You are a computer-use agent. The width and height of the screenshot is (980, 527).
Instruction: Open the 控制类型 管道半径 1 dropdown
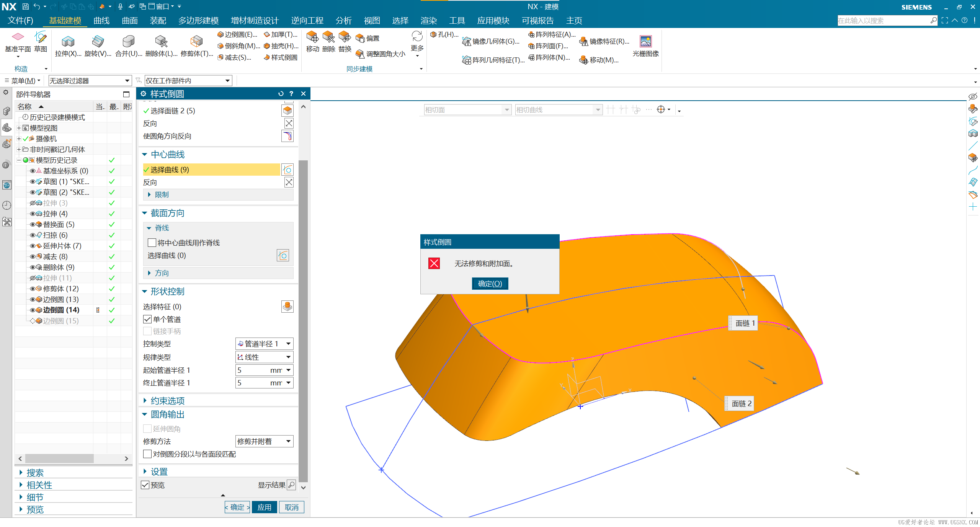(264, 344)
